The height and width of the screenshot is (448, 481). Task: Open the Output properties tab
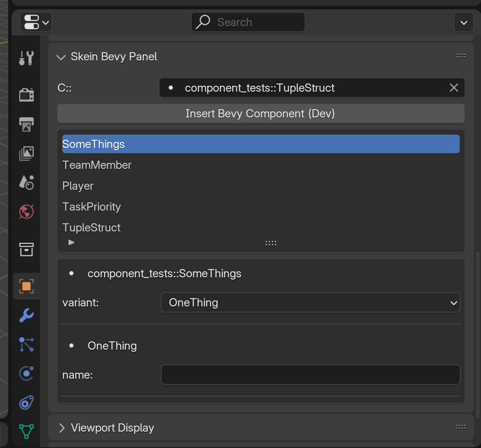26,124
